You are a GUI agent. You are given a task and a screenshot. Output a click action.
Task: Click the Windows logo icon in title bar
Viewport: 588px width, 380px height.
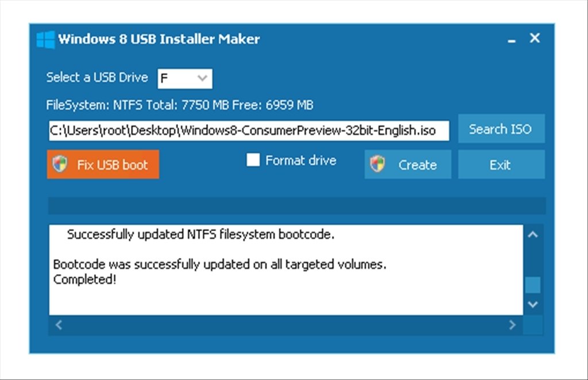[46, 40]
